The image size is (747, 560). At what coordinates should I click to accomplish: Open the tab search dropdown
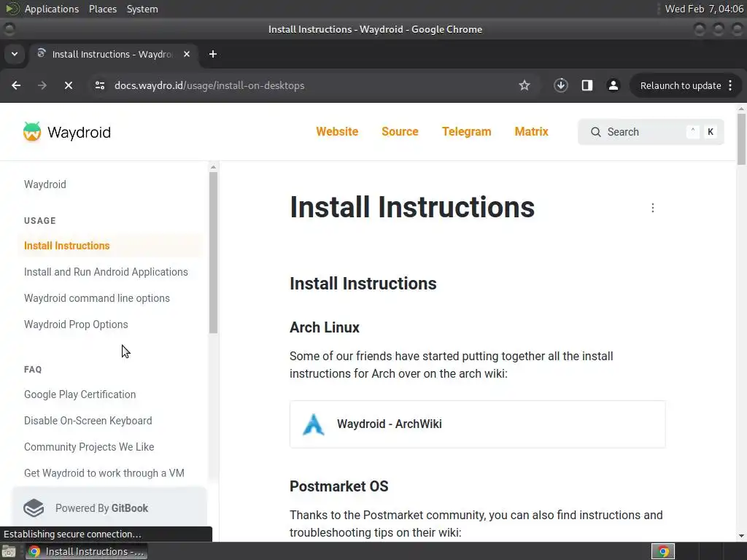[15, 54]
